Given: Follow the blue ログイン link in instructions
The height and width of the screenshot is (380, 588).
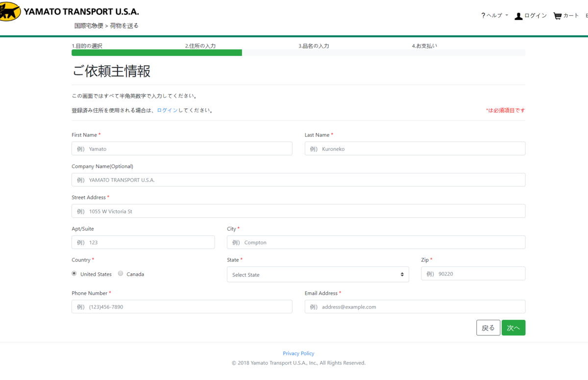Looking at the screenshot, I should point(167,110).
